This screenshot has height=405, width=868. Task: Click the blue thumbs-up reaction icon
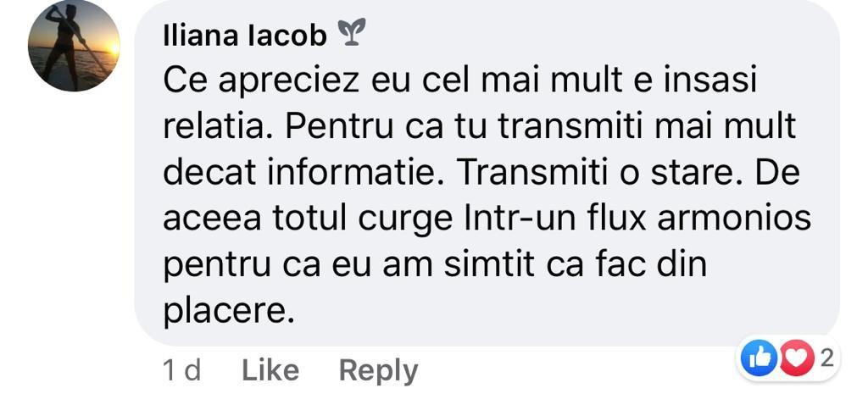(x=758, y=359)
